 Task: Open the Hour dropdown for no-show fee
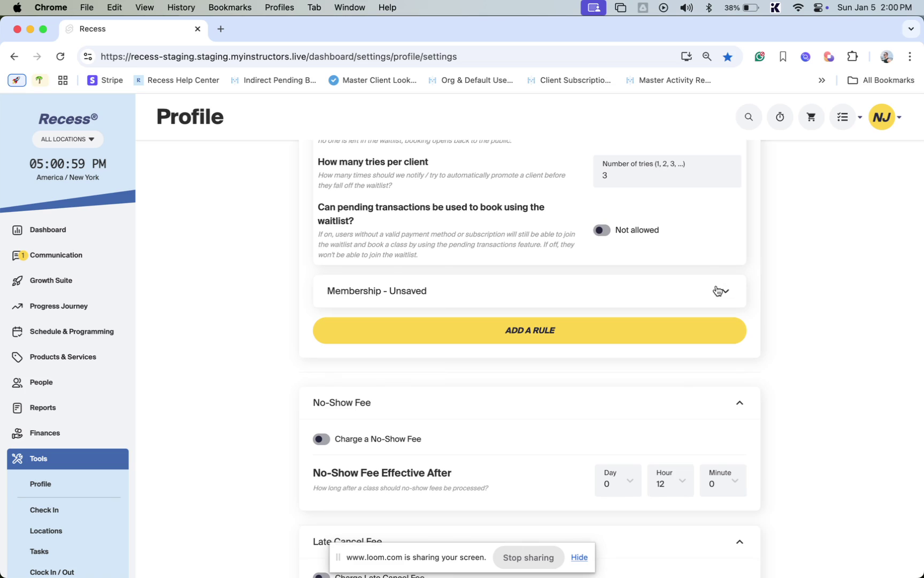pyautogui.click(x=670, y=480)
